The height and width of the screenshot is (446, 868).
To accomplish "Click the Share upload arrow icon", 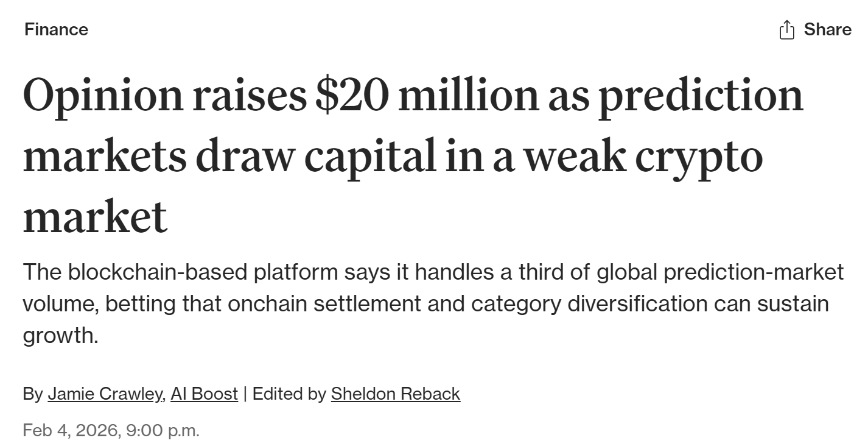I will point(786,29).
